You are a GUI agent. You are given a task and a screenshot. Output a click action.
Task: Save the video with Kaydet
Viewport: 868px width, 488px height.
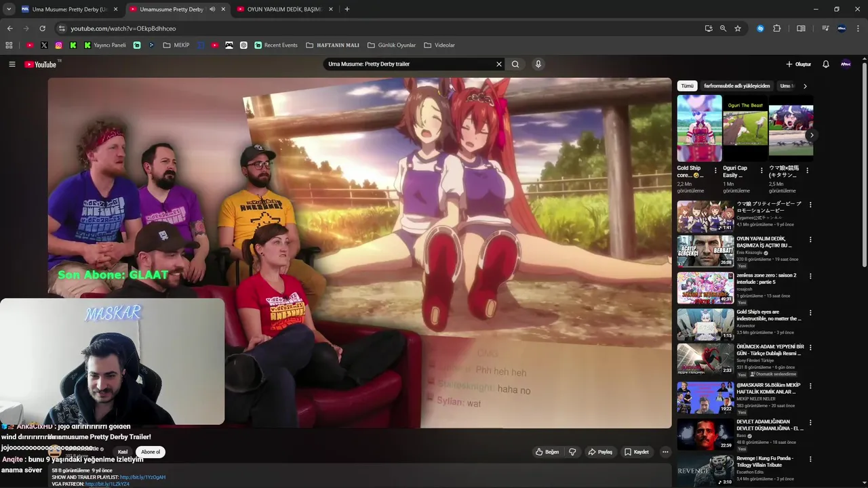pyautogui.click(x=637, y=452)
